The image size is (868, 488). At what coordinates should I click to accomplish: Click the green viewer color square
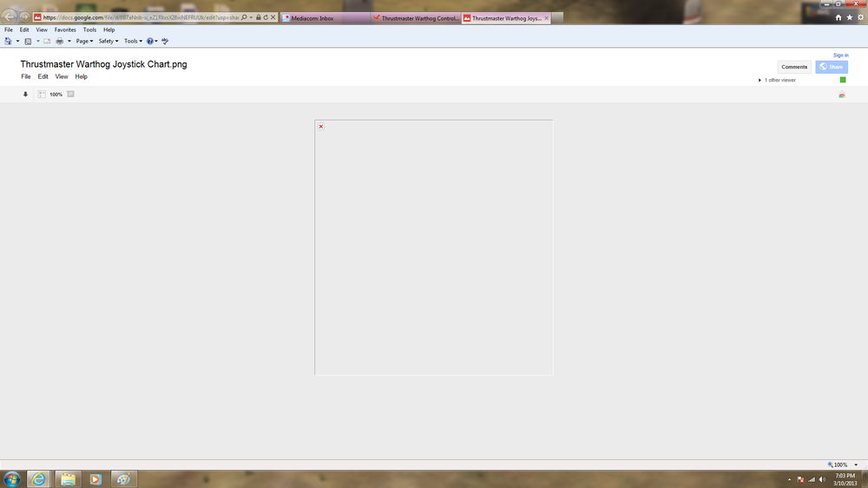843,80
